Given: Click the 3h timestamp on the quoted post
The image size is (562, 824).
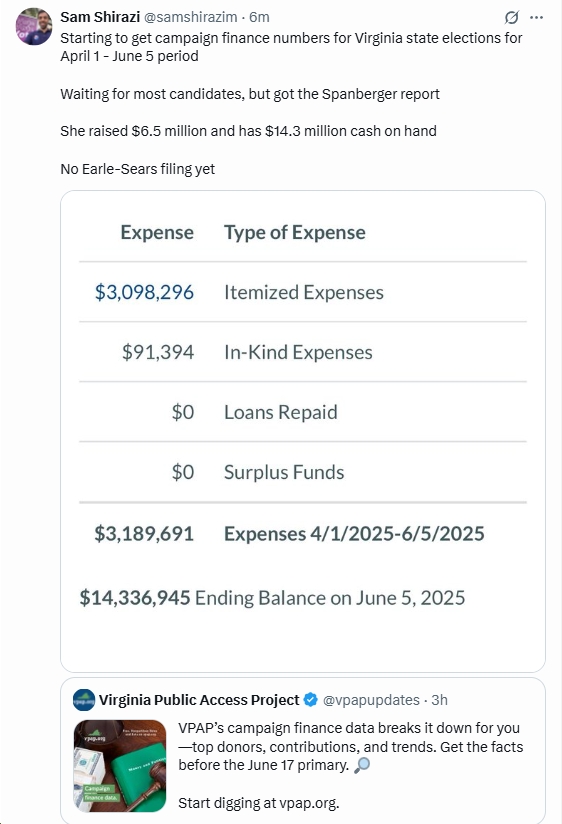Looking at the screenshot, I should [440, 700].
